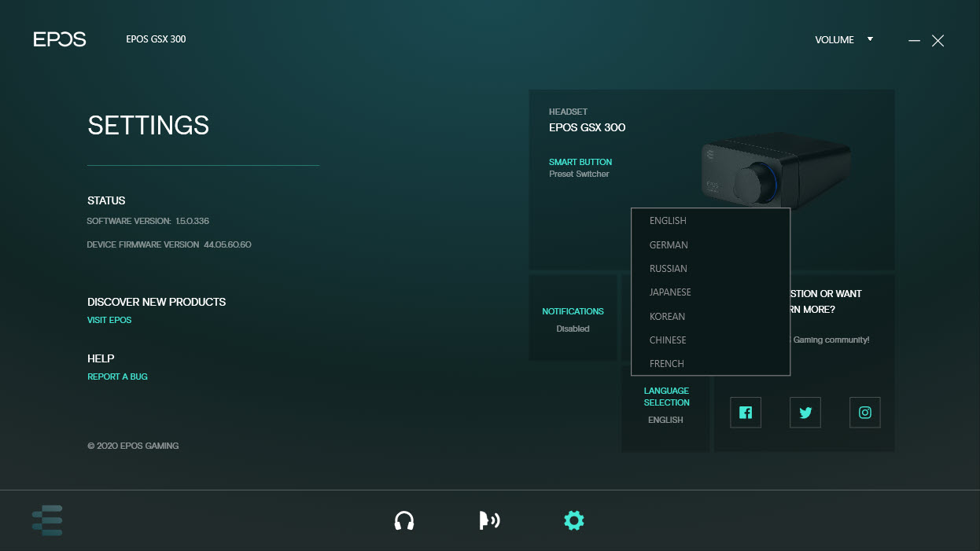Expand the Volume dropdown arrow
Image resolution: width=980 pixels, height=551 pixels.
click(x=870, y=39)
